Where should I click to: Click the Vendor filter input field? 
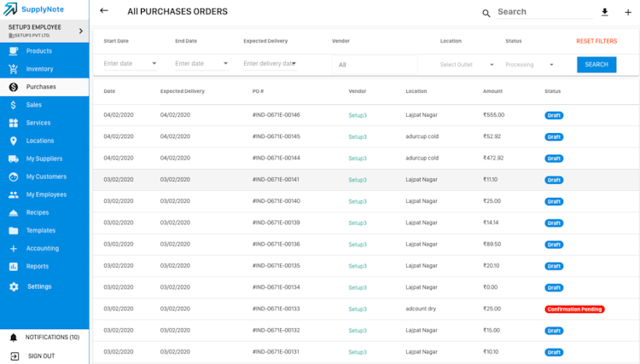click(374, 65)
